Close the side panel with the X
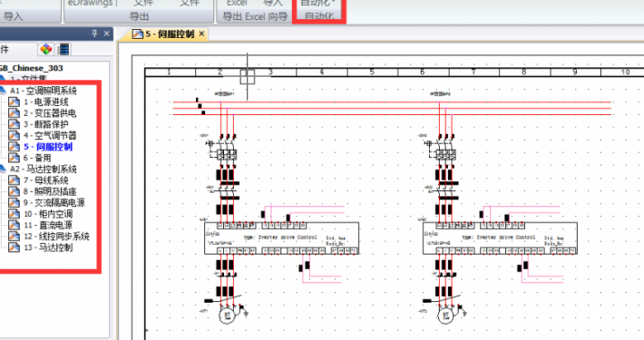Image resolution: width=644 pixels, height=340 pixels. [107, 34]
